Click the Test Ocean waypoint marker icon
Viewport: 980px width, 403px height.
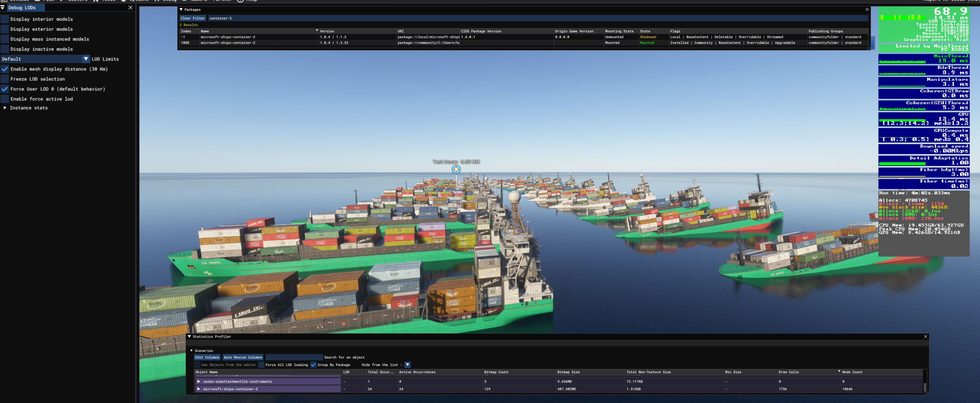[456, 169]
